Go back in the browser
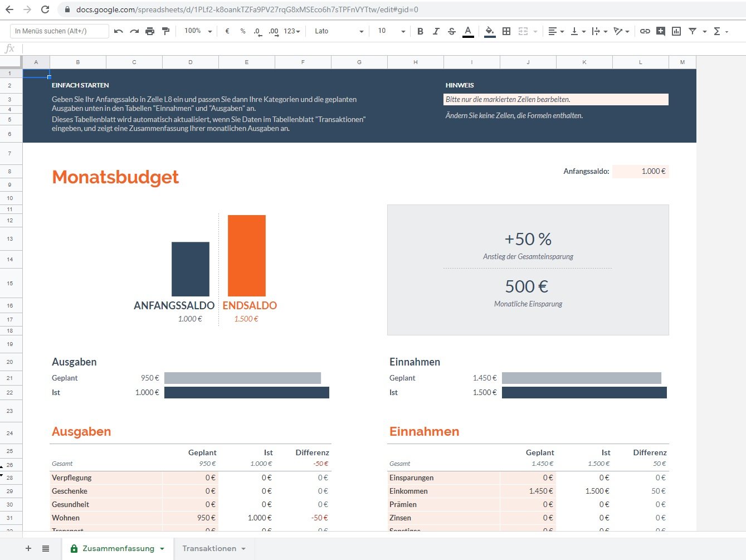Screen dimensions: 746x560 click(9, 9)
